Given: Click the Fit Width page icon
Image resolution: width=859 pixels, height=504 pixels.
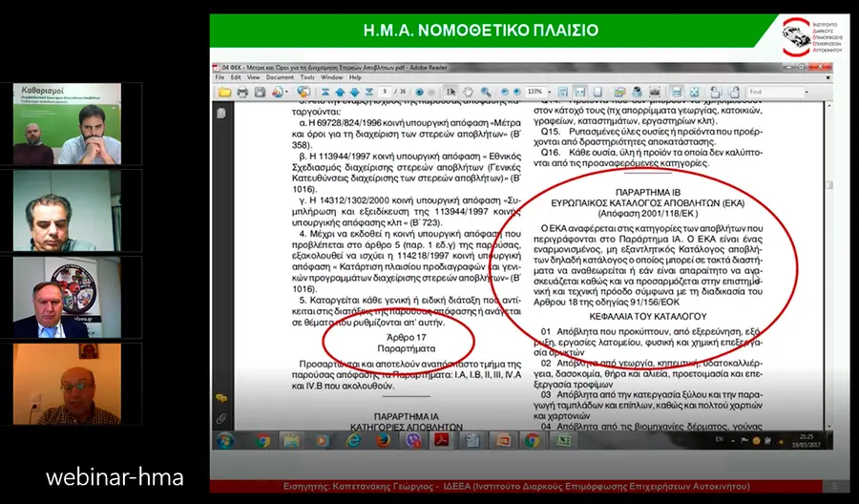Looking at the screenshot, I should click(x=580, y=92).
